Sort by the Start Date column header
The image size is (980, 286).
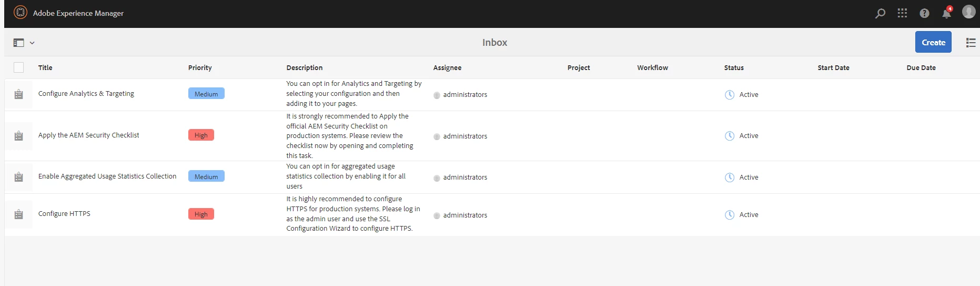click(x=833, y=67)
